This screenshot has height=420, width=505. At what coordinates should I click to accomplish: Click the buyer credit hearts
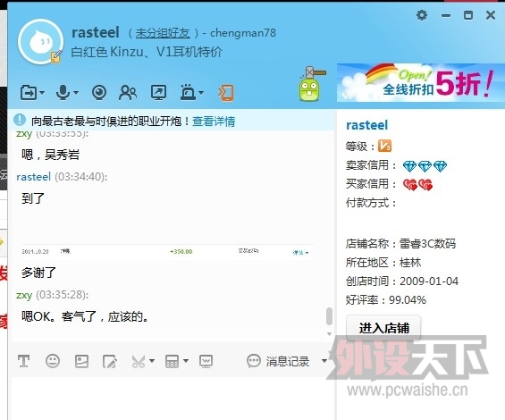417,185
